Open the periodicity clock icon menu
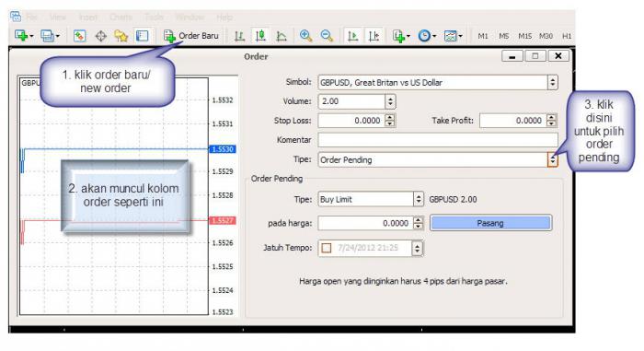 pos(427,36)
